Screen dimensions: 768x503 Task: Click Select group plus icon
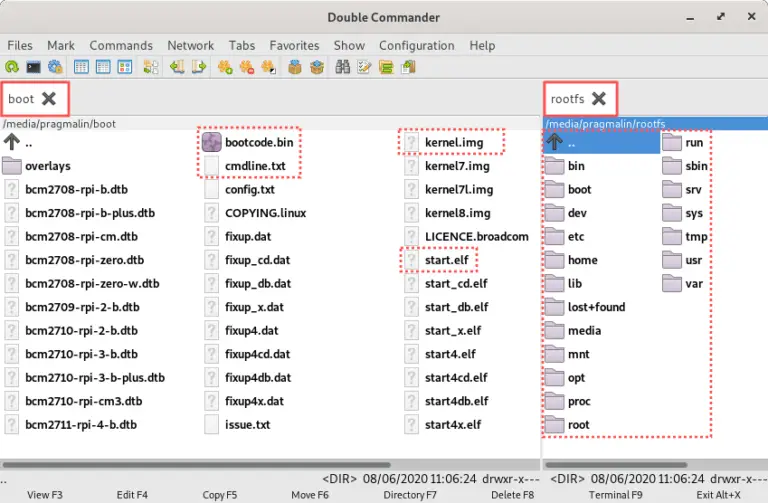point(225,67)
